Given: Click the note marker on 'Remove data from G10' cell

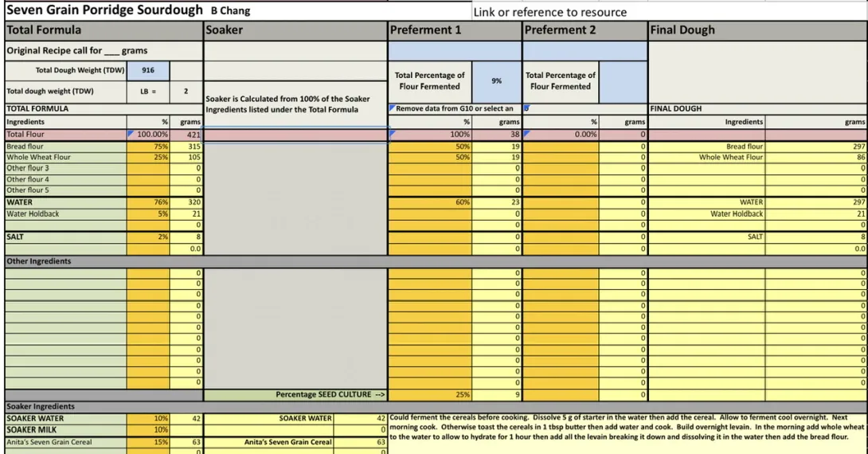Looking at the screenshot, I should (392, 107).
